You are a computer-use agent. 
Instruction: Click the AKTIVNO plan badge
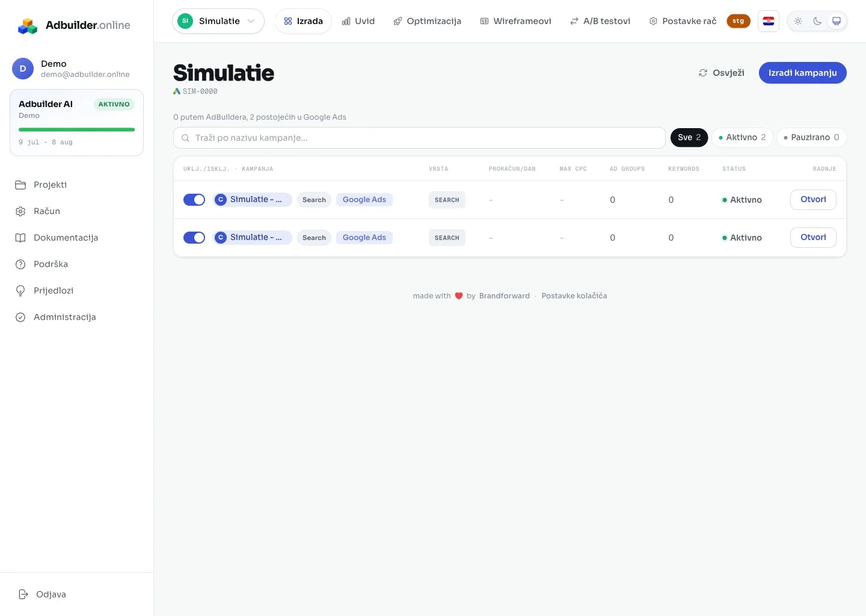[114, 104]
